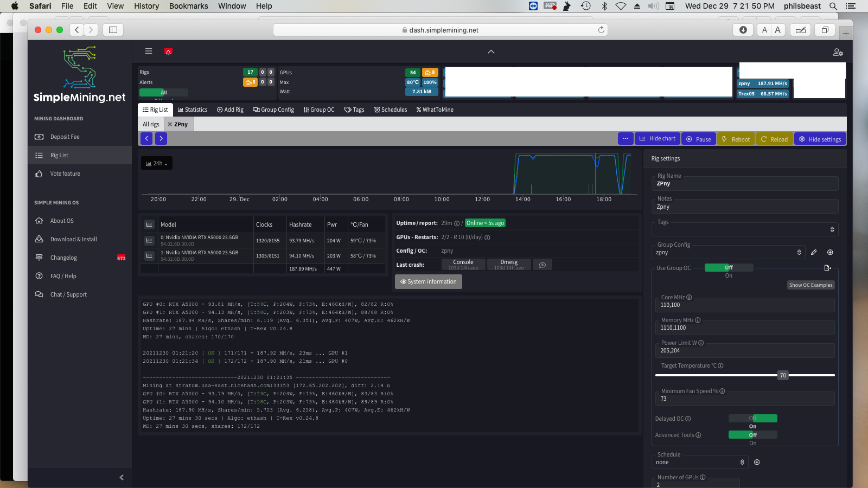The image size is (868, 488).
Task: Click the chart icon in GPU table header
Action: pos(149,224)
